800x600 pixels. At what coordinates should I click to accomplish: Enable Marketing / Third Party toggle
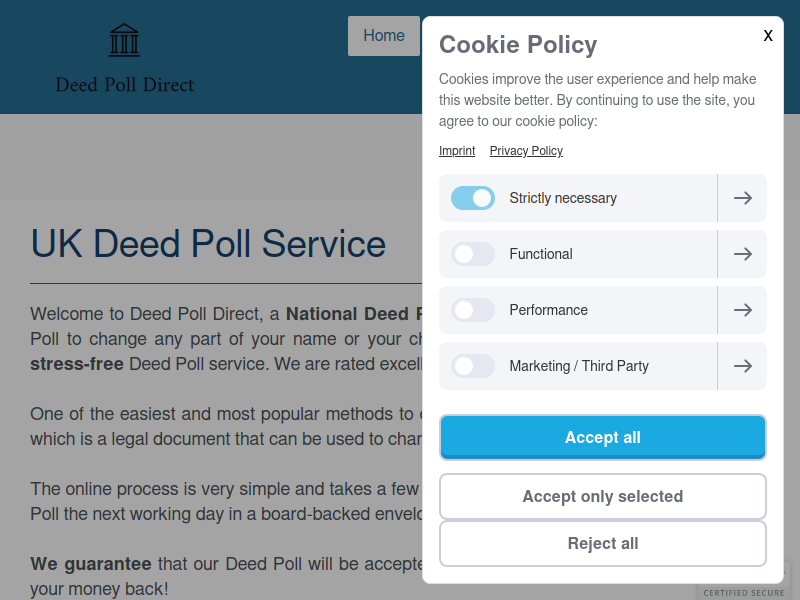coord(473,366)
